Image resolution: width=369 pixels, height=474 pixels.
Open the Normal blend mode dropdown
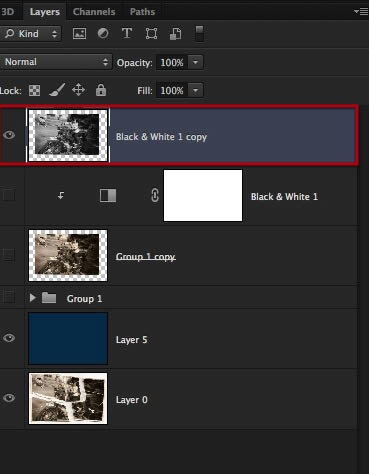point(55,62)
